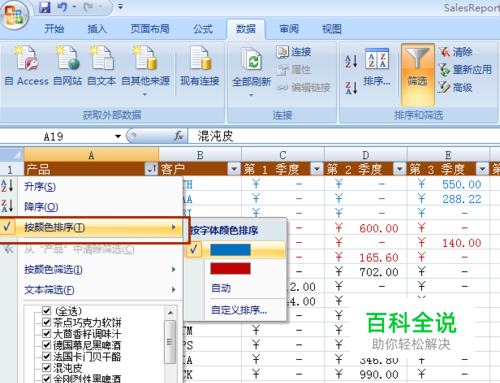The image size is (500, 383).
Task: Switch to the 插入 tab
Action: coord(97,29)
